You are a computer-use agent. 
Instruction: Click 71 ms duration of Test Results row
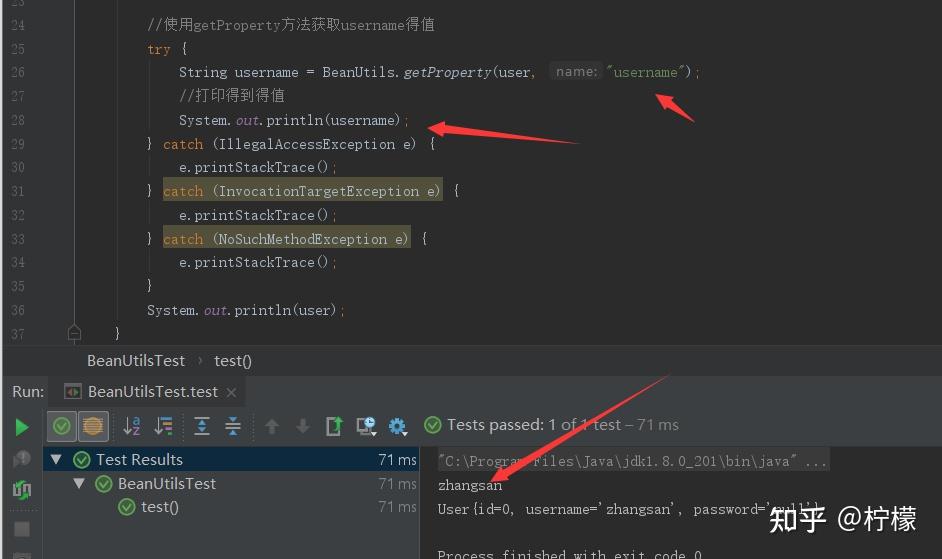click(397, 460)
